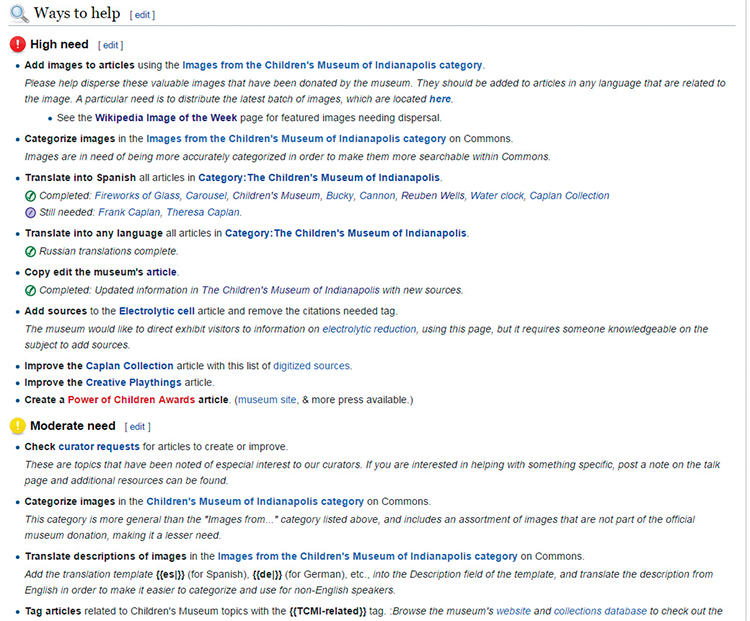Click the '{{de|}}' template text
The width and height of the screenshot is (750, 621).
click(x=267, y=575)
